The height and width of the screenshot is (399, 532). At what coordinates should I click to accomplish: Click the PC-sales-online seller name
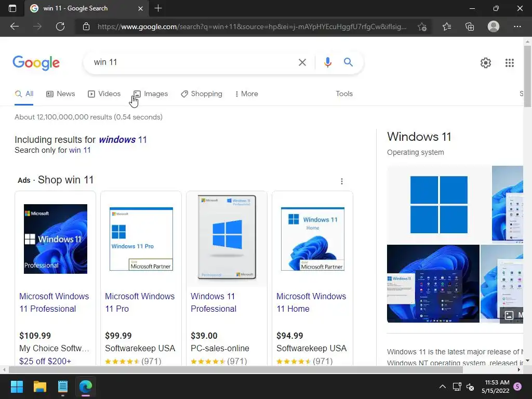point(220,348)
